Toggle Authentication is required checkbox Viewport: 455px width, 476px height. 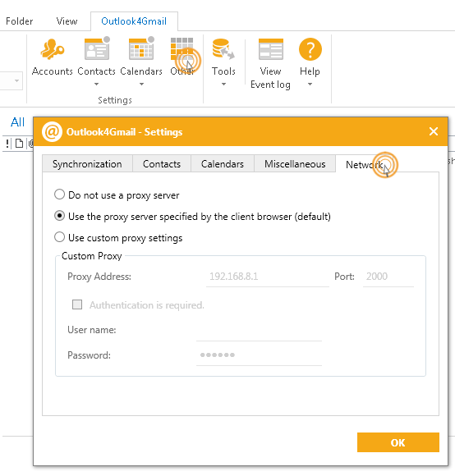coord(77,304)
